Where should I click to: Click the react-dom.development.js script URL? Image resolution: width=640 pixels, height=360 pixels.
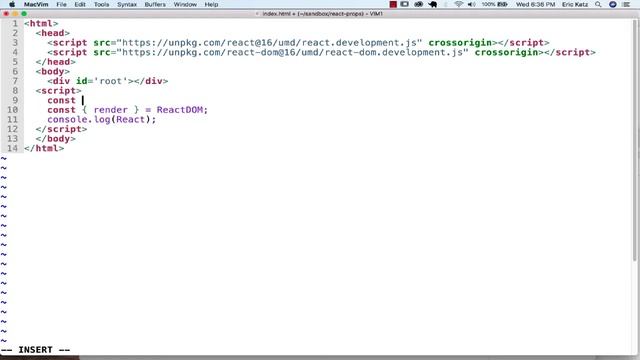(292, 52)
